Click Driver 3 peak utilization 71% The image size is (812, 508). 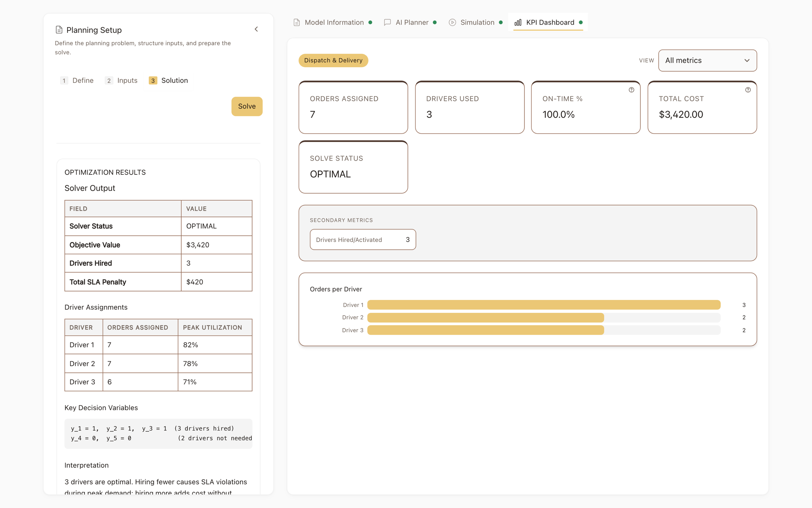coord(215,382)
